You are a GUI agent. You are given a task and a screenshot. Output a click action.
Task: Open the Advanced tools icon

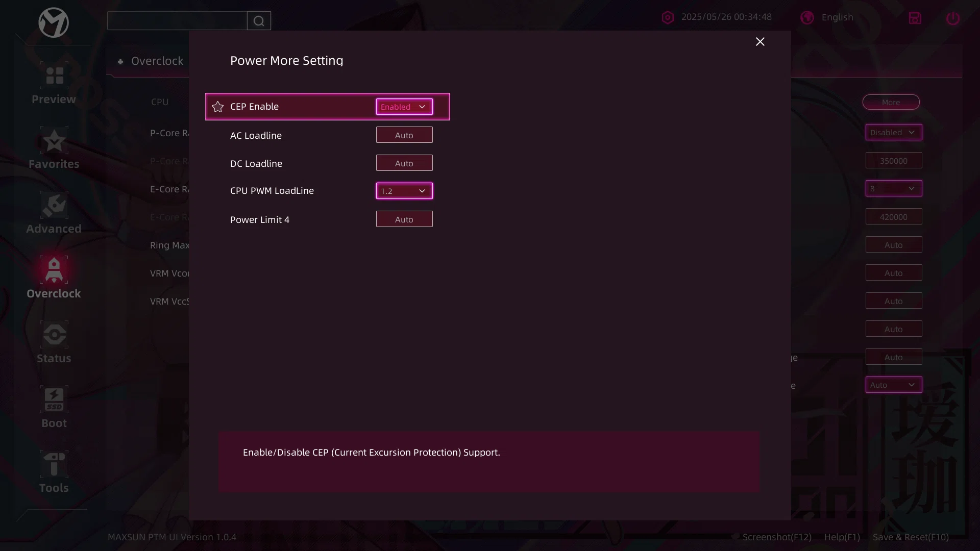pos(54,205)
